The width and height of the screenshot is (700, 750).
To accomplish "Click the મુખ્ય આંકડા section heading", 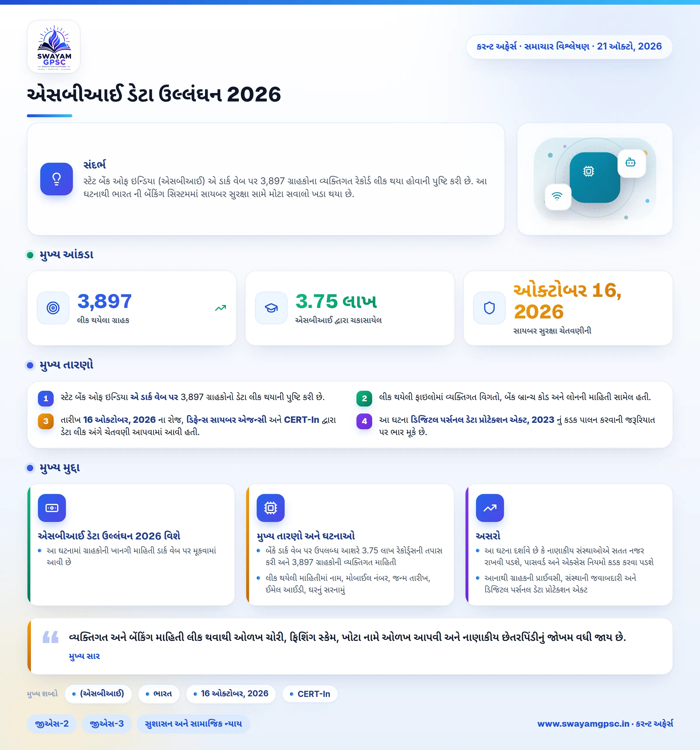I will [66, 255].
